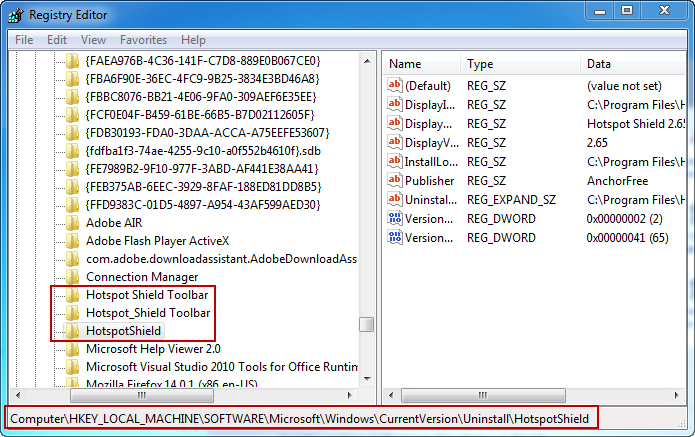Viewport: 695px width, 437px height.
Task: Maximize the Registry Editor window
Action: 627,11
